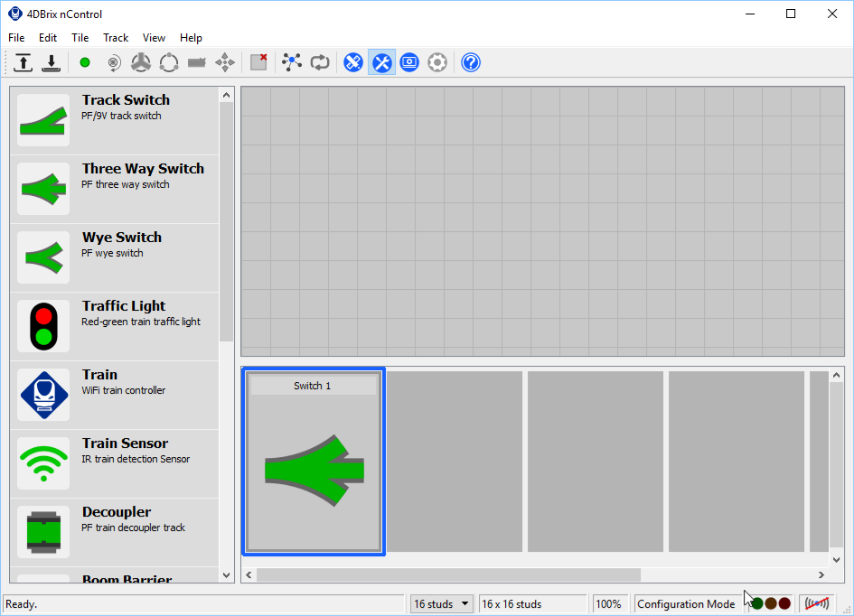Click the tile panel scroll down arrow

click(837, 560)
